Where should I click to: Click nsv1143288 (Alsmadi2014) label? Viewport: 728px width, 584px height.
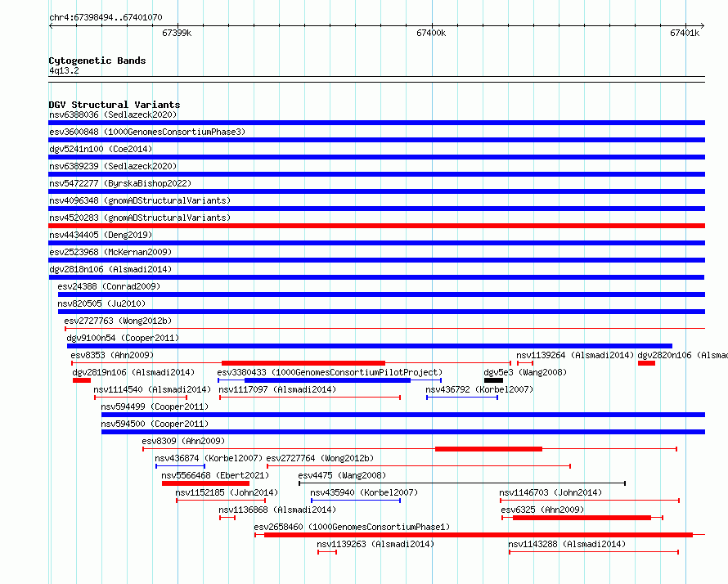567,544
